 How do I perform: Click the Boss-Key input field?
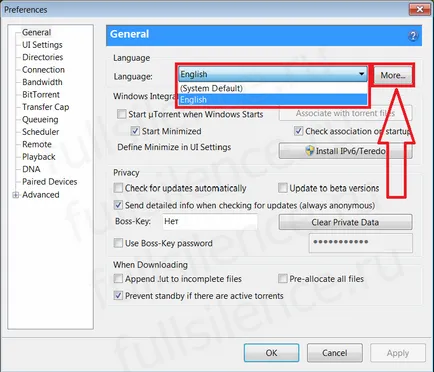coord(210,222)
